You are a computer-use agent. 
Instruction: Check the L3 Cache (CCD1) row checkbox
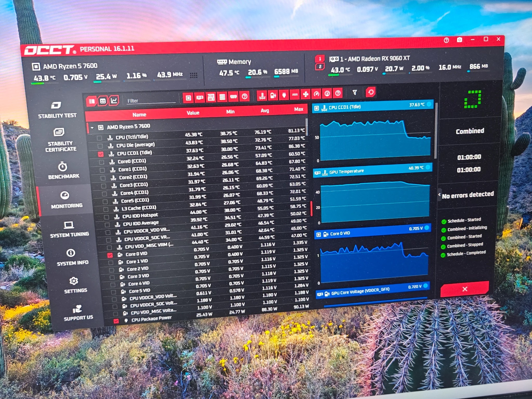(x=106, y=209)
